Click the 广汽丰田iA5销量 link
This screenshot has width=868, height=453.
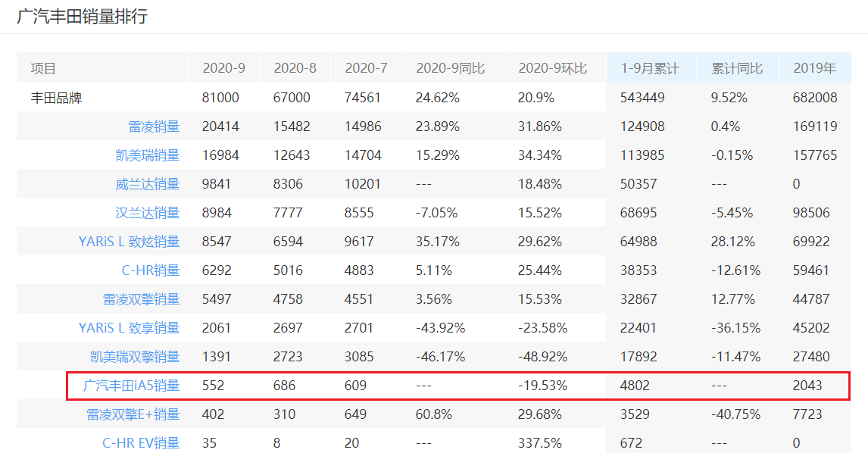tap(132, 386)
